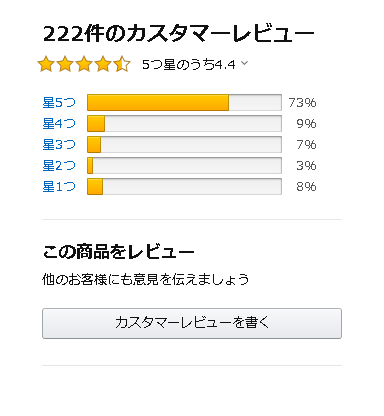Open the 星2つ reviews link
384x416 pixels.
pyautogui.click(x=59, y=165)
